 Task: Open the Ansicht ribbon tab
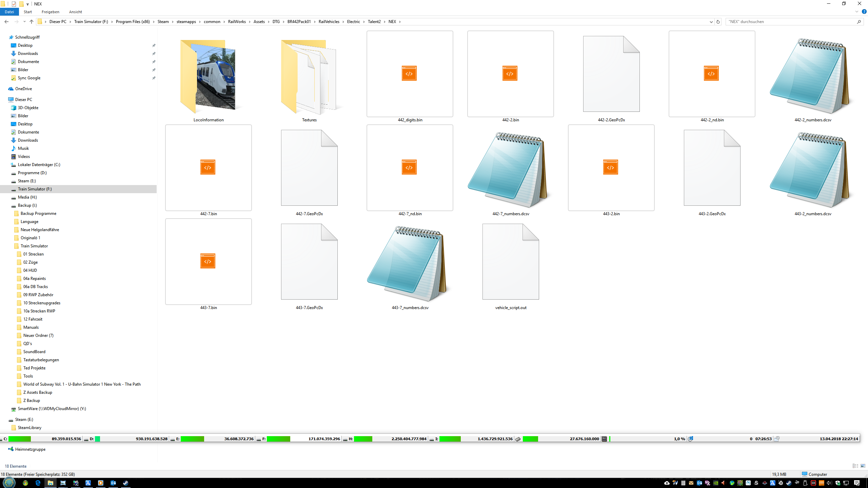(75, 12)
